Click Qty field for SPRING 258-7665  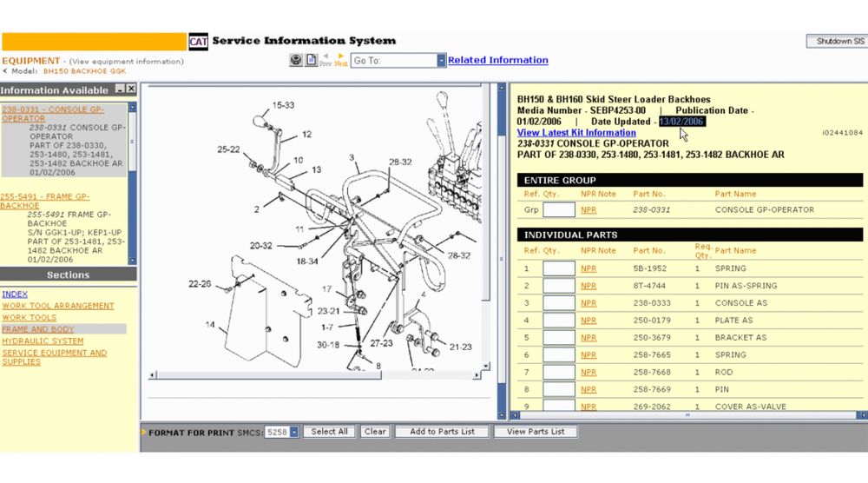click(558, 355)
